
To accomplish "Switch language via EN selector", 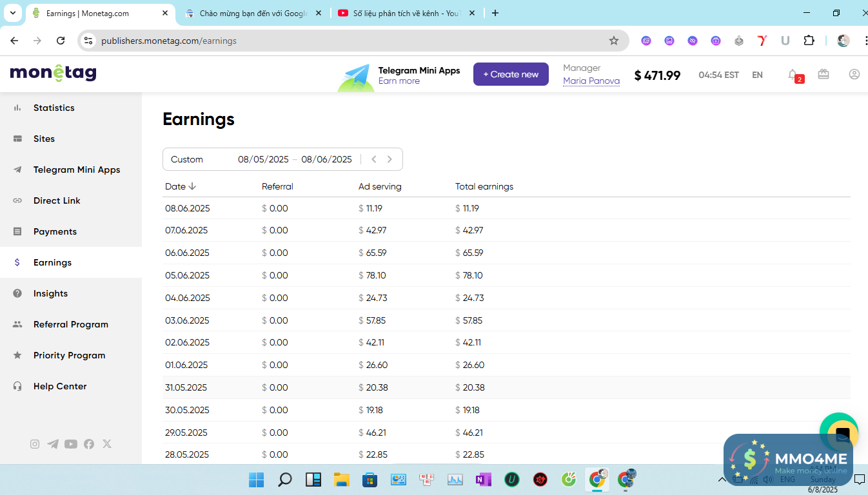I will click(757, 75).
